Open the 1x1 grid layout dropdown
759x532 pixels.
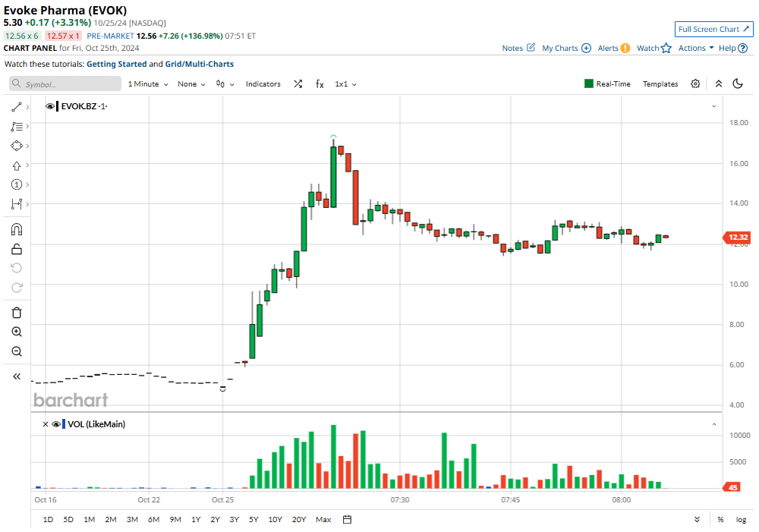345,83
